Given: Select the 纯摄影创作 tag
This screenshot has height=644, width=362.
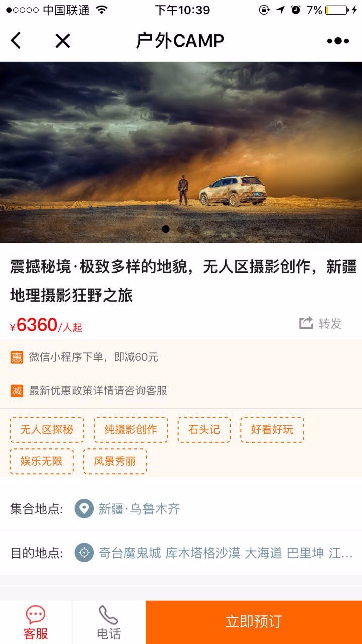Looking at the screenshot, I should click(x=131, y=429).
